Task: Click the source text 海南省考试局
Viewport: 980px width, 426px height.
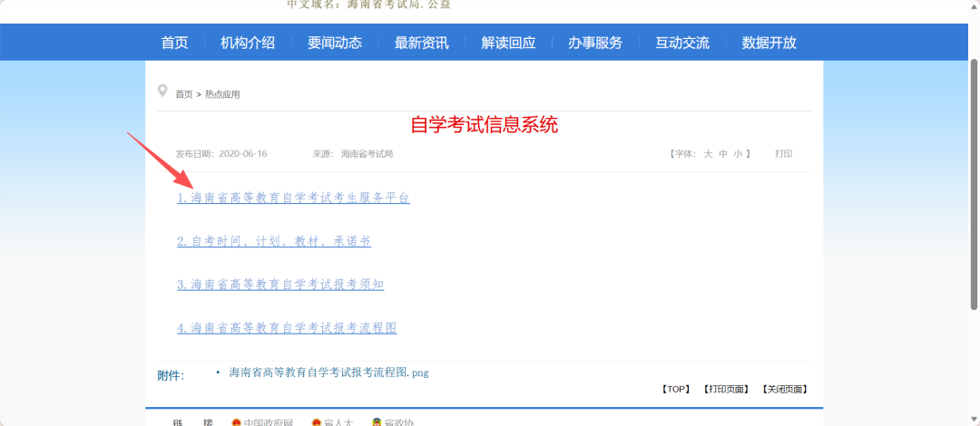Action: [367, 154]
